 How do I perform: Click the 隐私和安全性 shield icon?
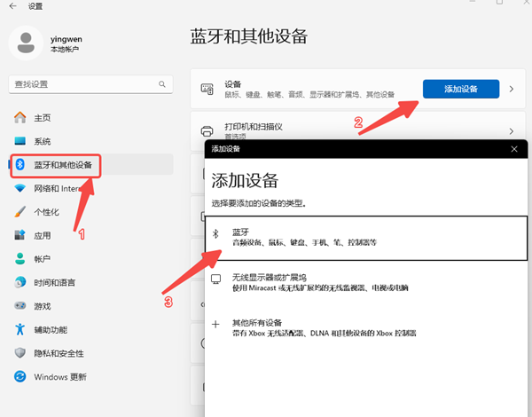(20, 353)
